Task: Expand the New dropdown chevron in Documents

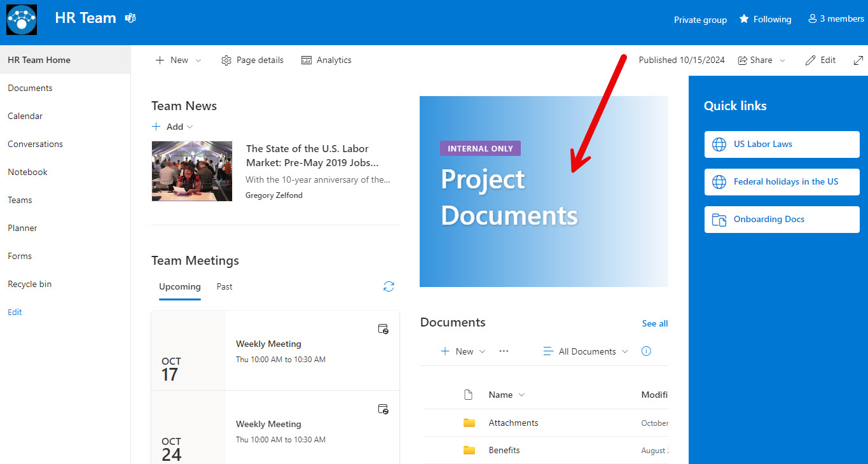Action: point(482,351)
